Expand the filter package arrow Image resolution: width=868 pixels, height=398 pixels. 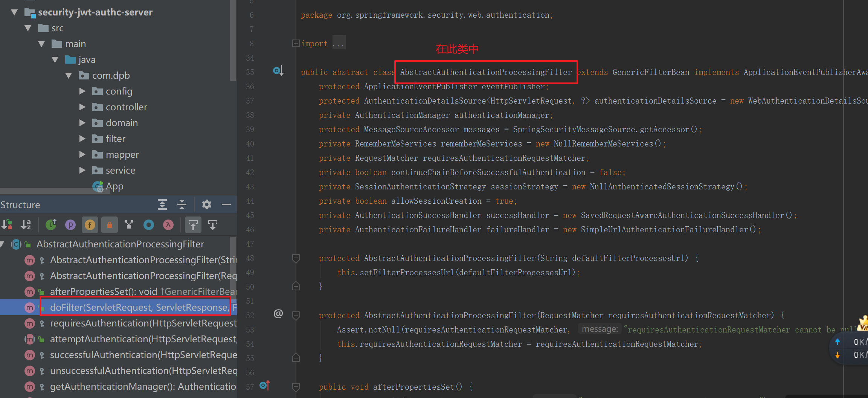pyautogui.click(x=82, y=139)
